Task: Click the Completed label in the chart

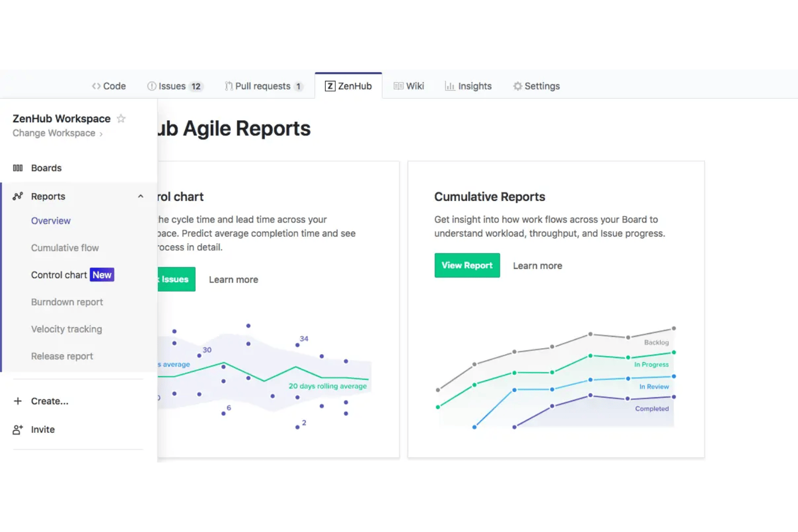Action: (x=652, y=409)
